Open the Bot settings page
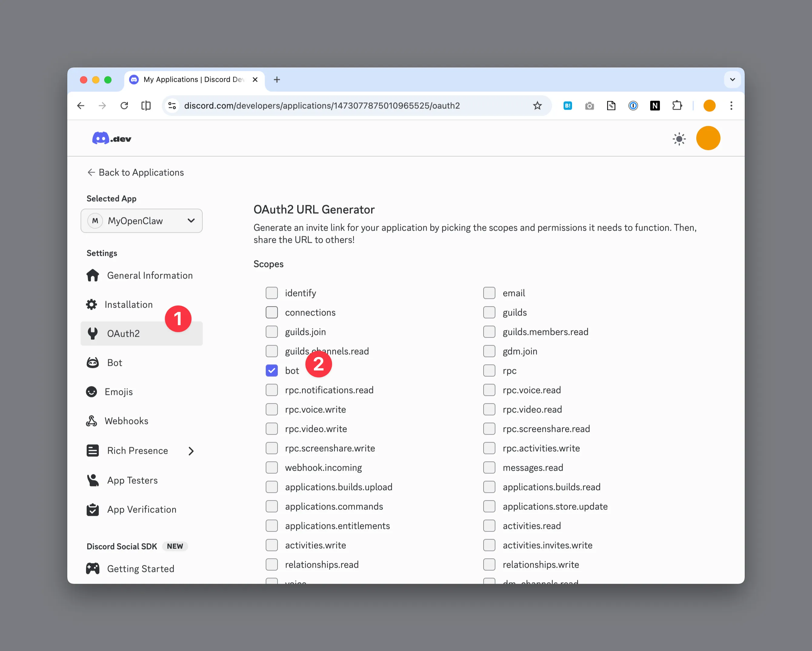812x651 pixels. (x=114, y=362)
